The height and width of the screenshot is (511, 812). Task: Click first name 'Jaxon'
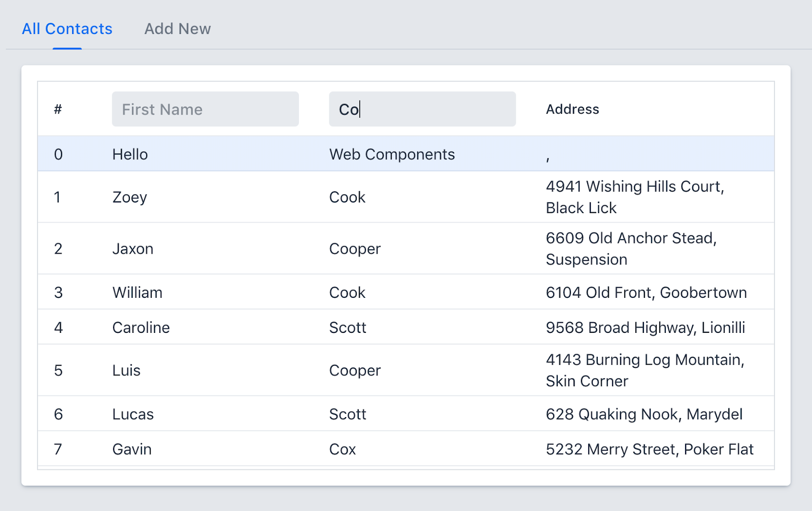pyautogui.click(x=133, y=249)
